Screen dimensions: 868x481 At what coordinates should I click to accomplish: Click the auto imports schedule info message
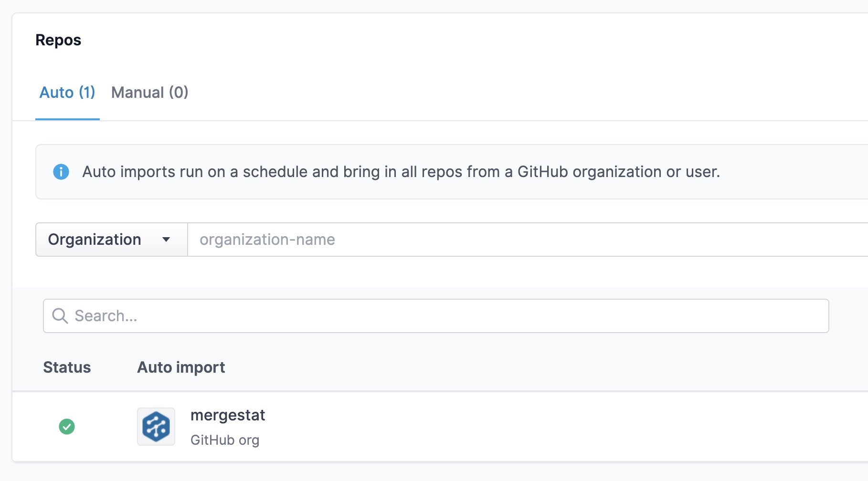coord(401,172)
